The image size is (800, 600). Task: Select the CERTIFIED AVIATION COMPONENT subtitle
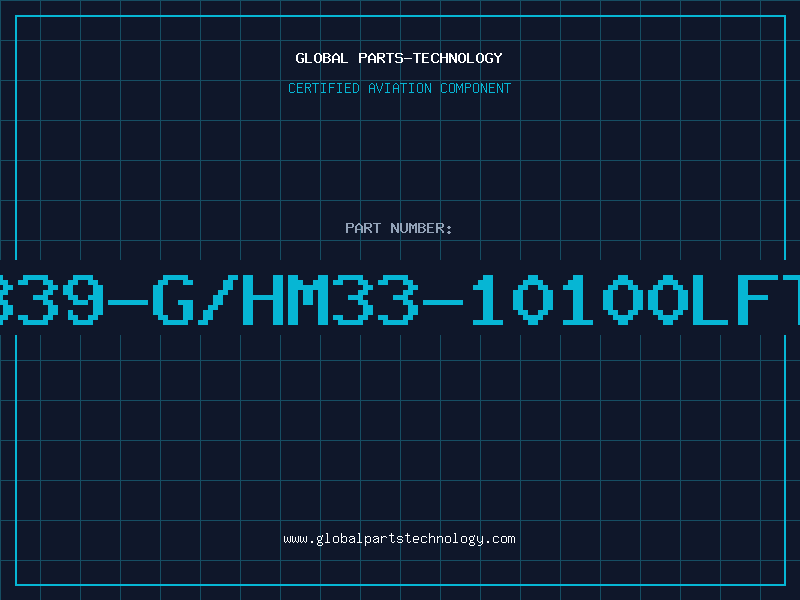click(399, 88)
